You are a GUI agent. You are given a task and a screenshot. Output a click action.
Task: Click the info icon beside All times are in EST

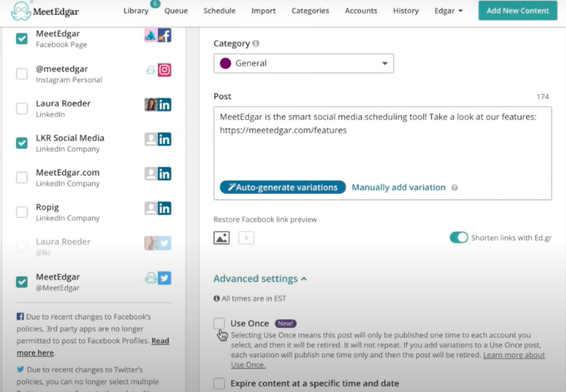click(x=216, y=299)
